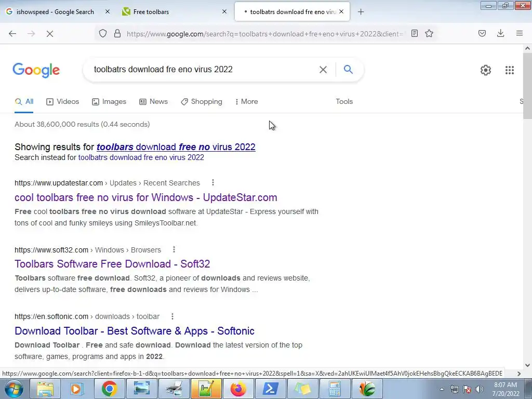Open taskbar clock showing 8:07 AM

(x=506, y=389)
